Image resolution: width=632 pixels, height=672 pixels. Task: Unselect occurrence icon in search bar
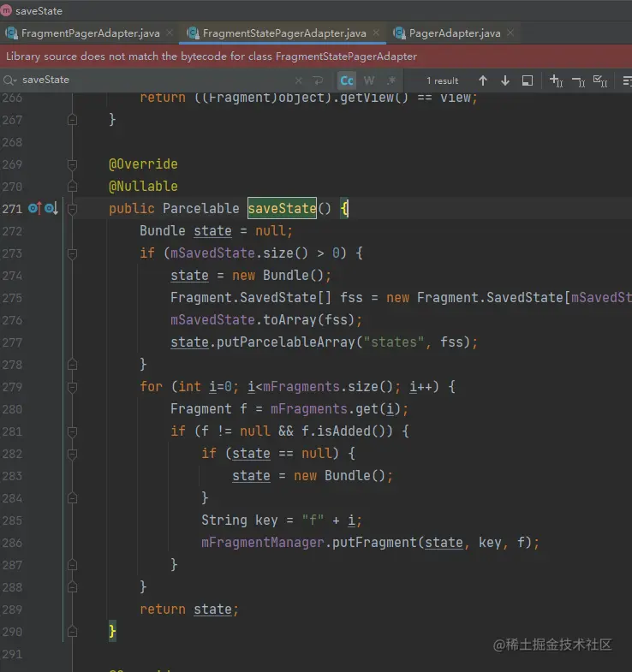(x=578, y=81)
